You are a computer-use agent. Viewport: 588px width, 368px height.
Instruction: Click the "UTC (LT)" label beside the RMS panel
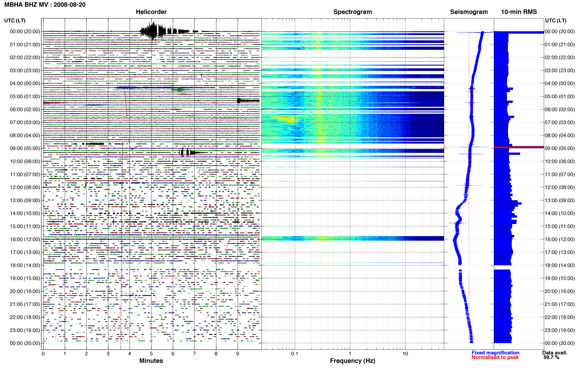(556, 20)
